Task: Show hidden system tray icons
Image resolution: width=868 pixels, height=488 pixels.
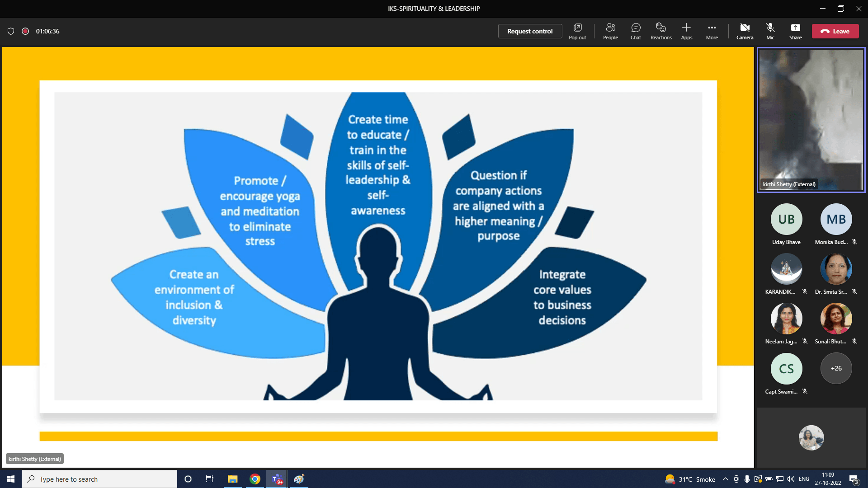Action: tap(725, 479)
